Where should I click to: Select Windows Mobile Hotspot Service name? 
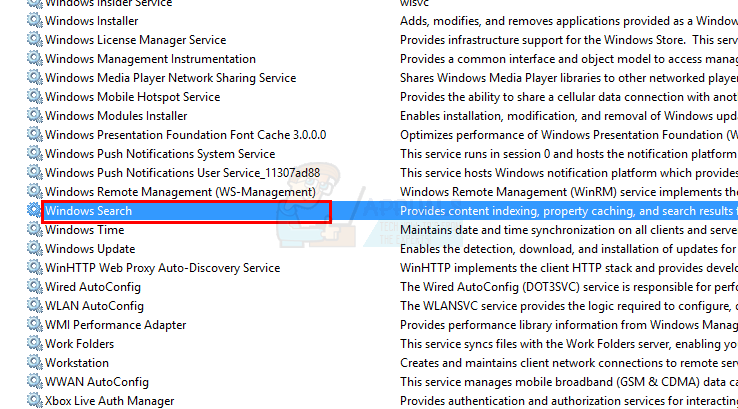pyautogui.click(x=133, y=97)
